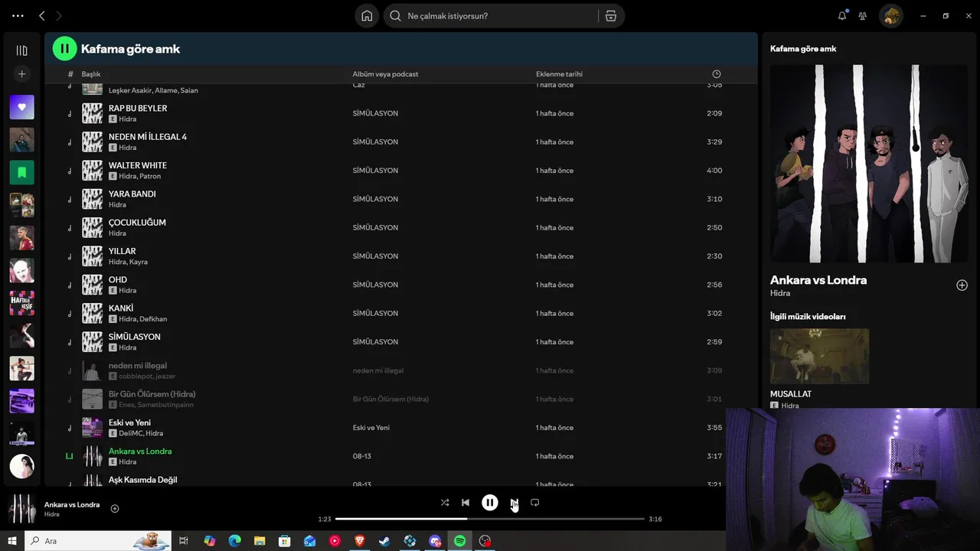Open Eski ve Yeni album link
The width and height of the screenshot is (980, 551).
click(x=371, y=428)
